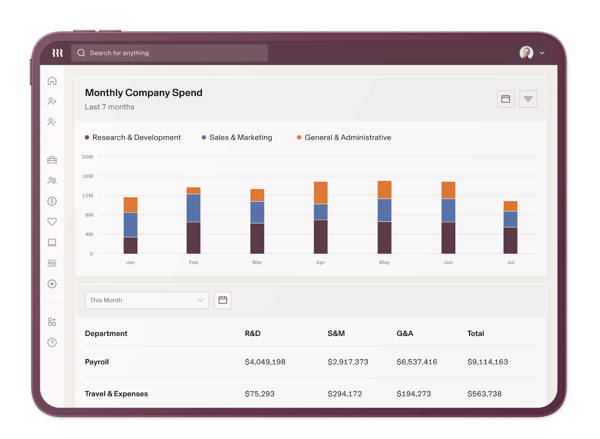This screenshot has height=439, width=600.
Task: Click the orange segment of Apr bar
Action: click(321, 193)
